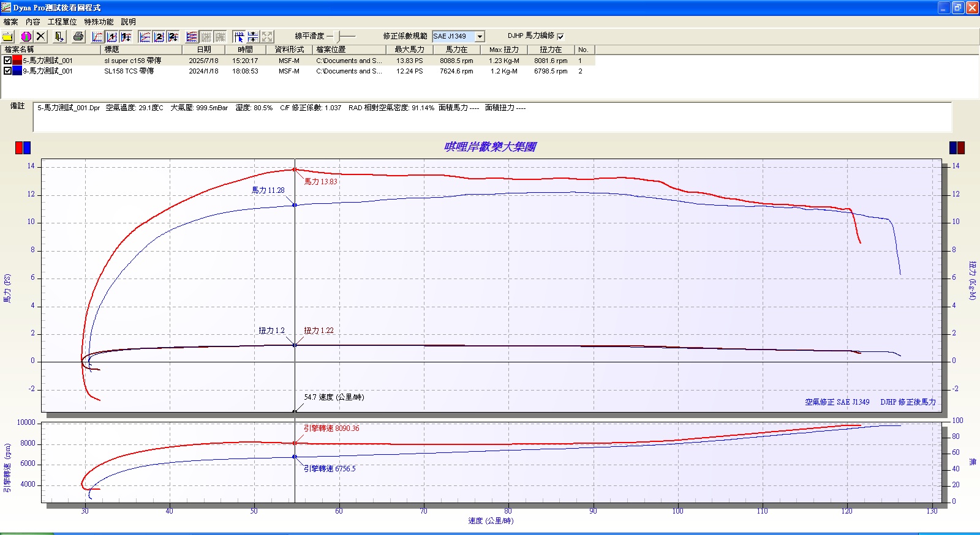
Task: Click the red color swatch for 5-馬力測試_001
Action: 17,61
